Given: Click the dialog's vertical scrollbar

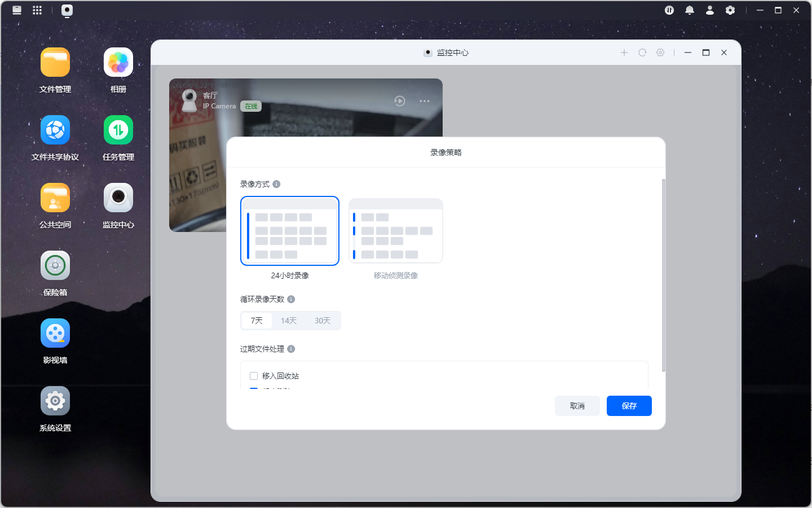Looking at the screenshot, I should tap(664, 275).
